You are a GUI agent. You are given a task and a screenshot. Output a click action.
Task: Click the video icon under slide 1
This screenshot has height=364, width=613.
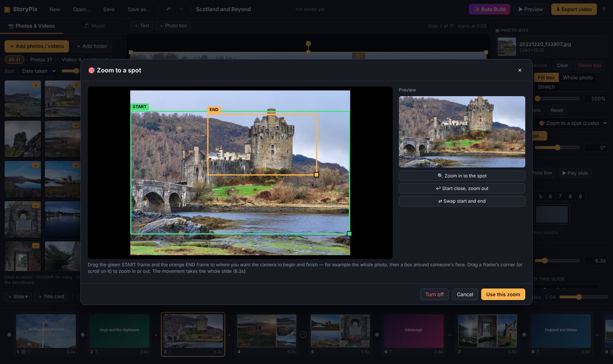pos(23,352)
